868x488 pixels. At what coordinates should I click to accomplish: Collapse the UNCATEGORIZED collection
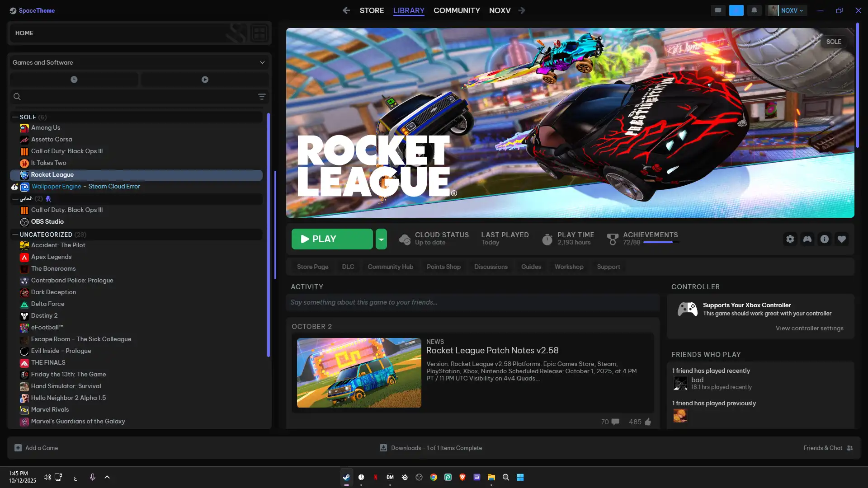pos(15,235)
